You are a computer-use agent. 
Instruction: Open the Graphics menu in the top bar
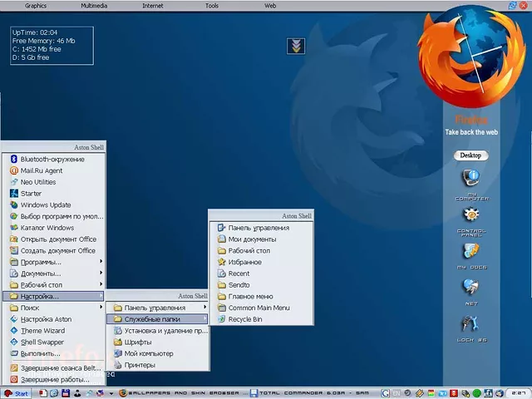click(x=36, y=5)
